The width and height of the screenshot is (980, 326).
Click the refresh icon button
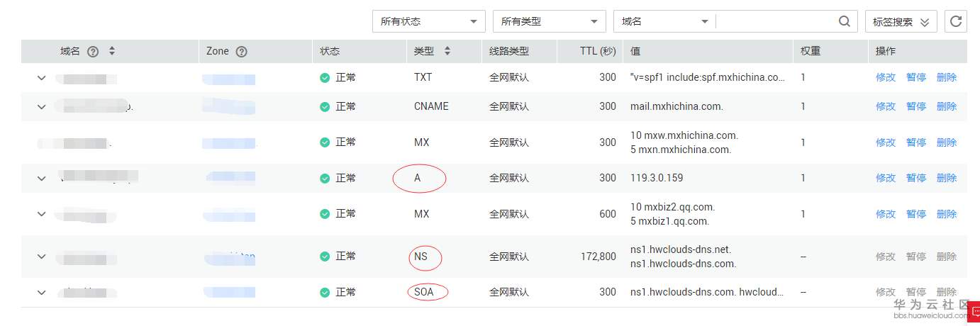(956, 21)
